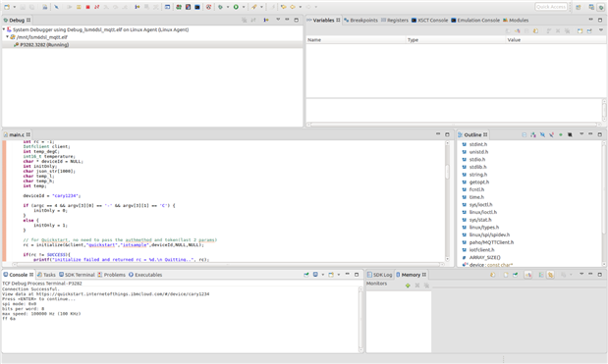
Task: Open the Run launch dropdown arrow
Action: point(244,7)
